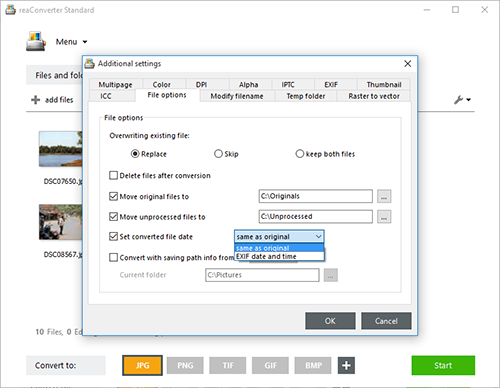The image size is (500, 388).
Task: Uncheck Set converted file date
Action: [x=113, y=236]
